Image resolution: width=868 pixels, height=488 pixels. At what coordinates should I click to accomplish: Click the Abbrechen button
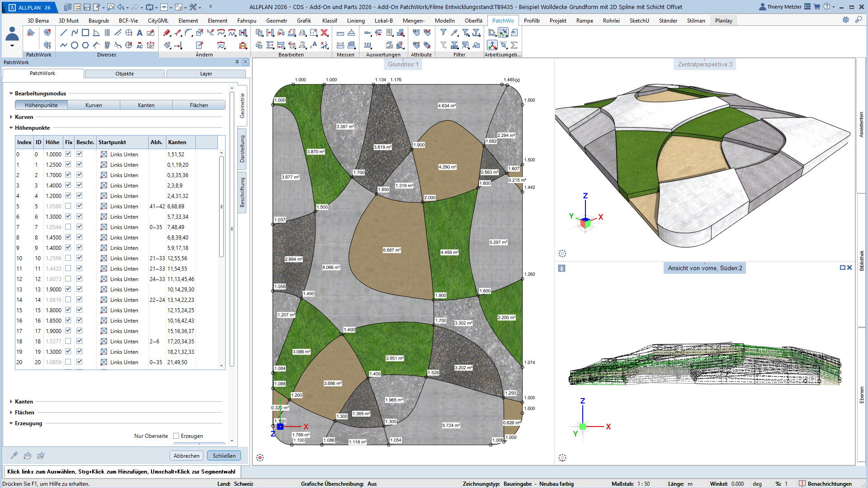(x=186, y=455)
